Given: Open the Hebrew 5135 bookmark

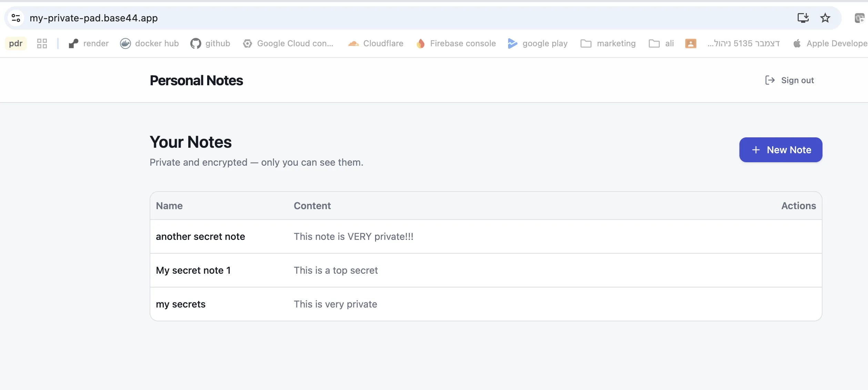Looking at the screenshot, I should coord(743,43).
